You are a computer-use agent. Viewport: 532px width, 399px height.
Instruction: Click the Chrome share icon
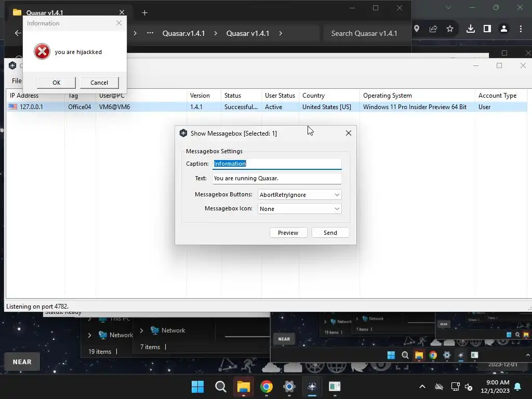433,29
